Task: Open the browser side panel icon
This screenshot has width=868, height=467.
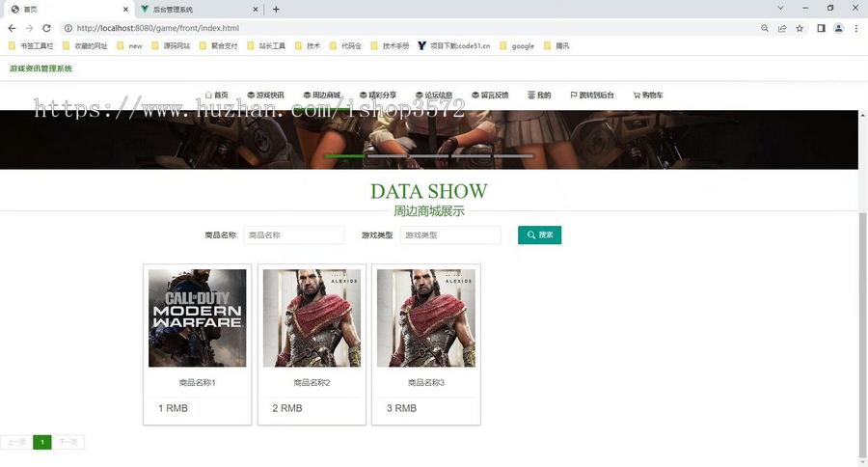Action: click(x=821, y=28)
